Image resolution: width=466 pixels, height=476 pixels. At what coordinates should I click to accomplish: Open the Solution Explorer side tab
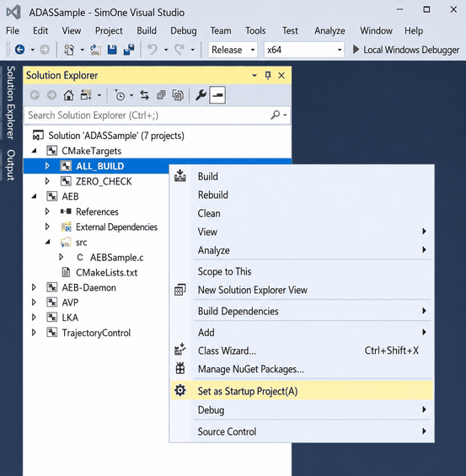pos(11,103)
